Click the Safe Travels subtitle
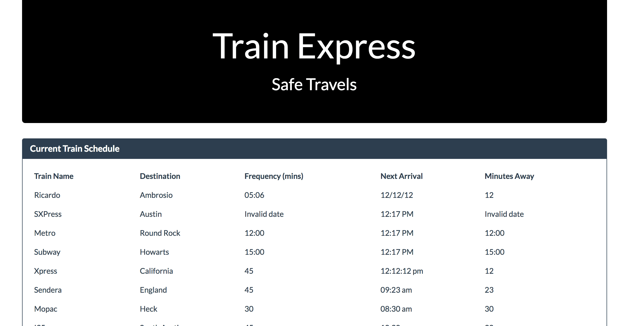This screenshot has height=326, width=644. click(314, 85)
